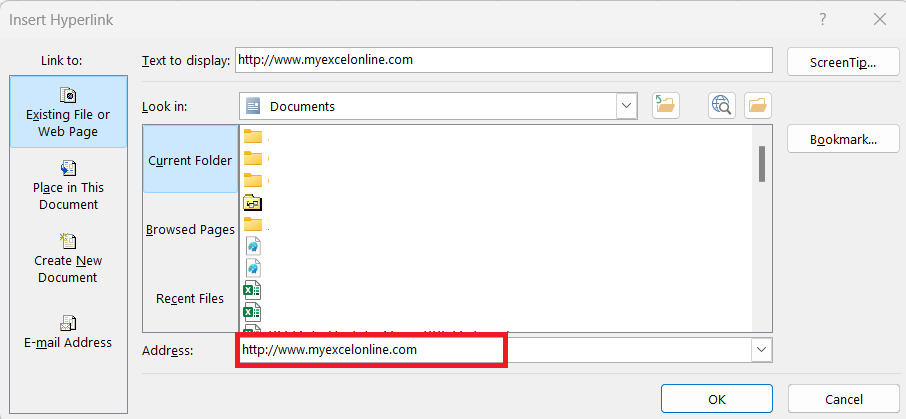Cancel the Insert Hyperlink dialog

[x=844, y=399]
